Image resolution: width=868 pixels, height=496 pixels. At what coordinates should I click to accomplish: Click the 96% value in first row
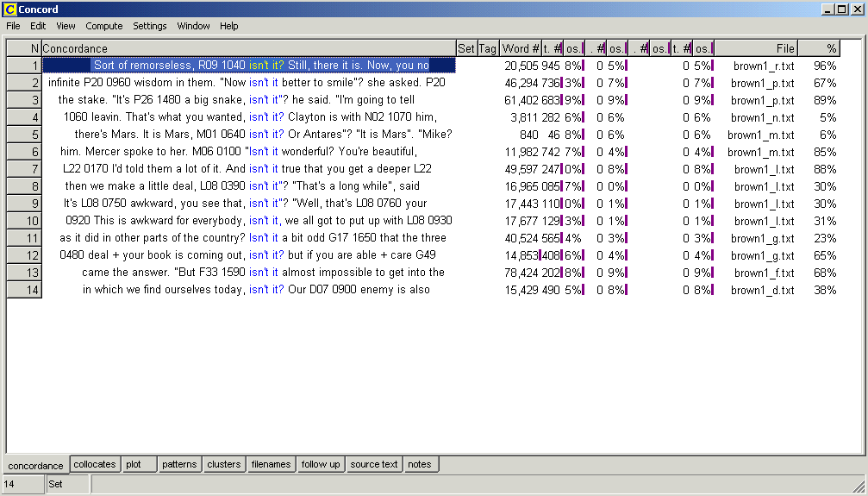coord(825,66)
